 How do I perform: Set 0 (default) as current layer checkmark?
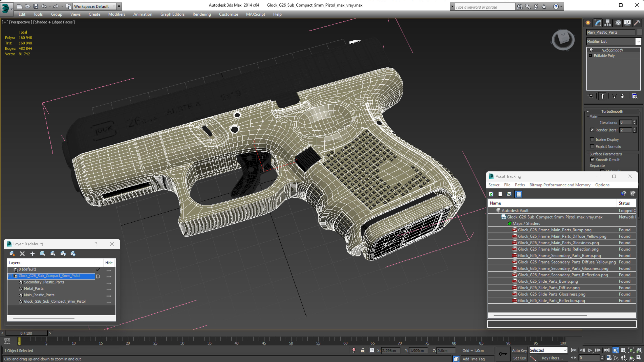(98, 270)
